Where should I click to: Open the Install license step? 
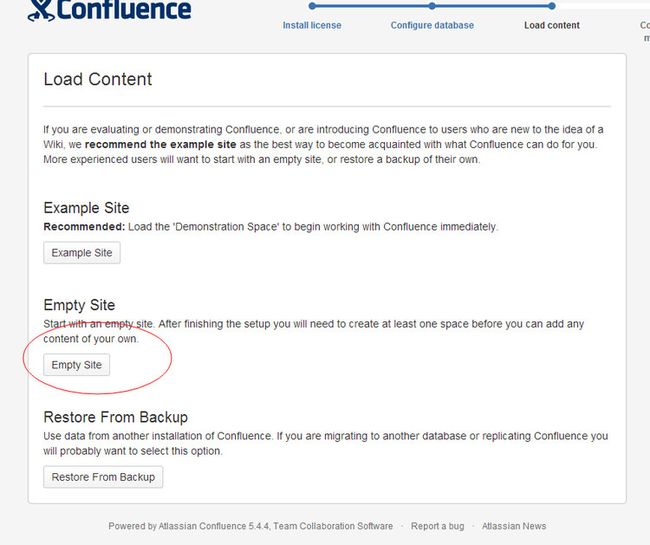click(x=312, y=25)
